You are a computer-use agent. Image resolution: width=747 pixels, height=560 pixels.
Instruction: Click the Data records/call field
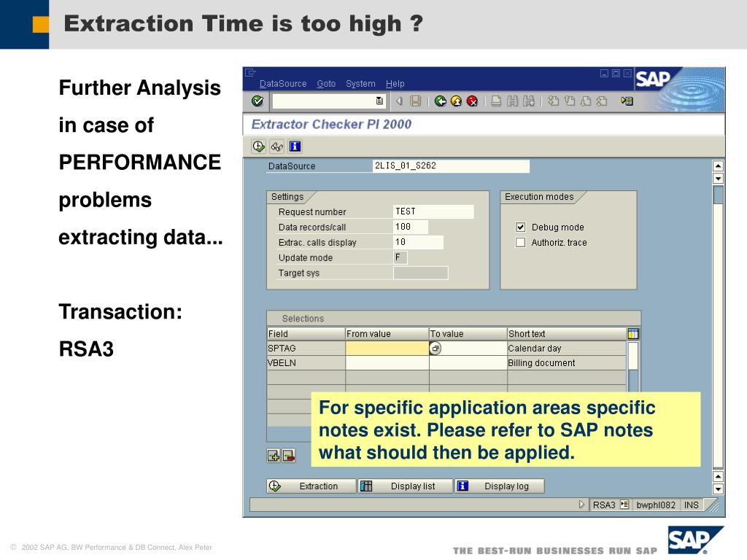(411, 227)
